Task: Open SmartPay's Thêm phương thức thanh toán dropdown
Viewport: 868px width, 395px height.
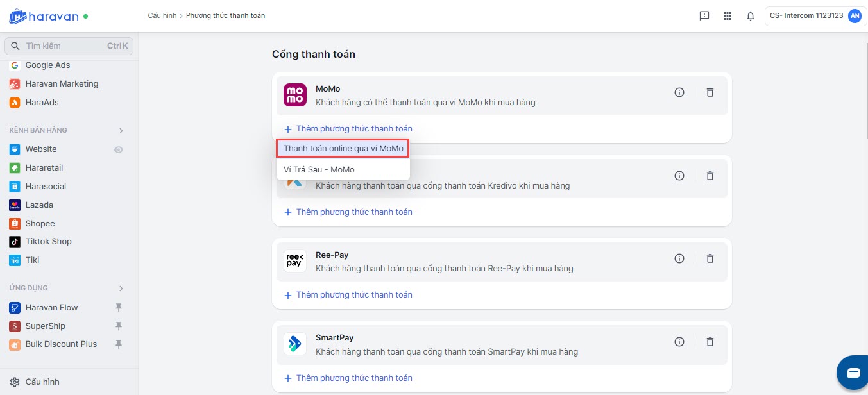Action: (348, 378)
